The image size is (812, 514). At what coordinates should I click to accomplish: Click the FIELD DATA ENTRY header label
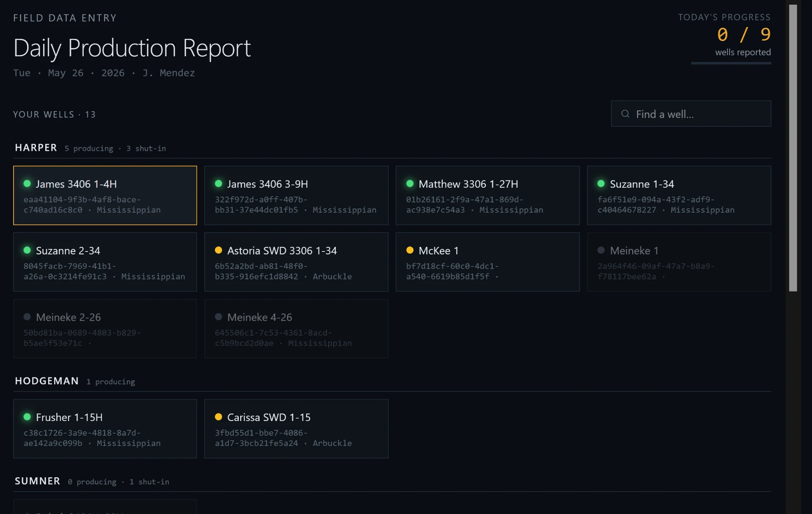pos(65,18)
